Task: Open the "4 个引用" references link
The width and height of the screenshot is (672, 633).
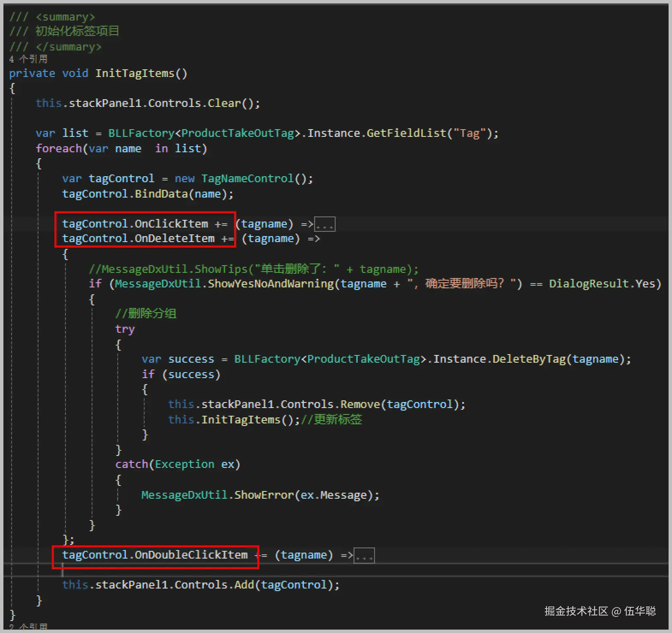Action: point(28,59)
